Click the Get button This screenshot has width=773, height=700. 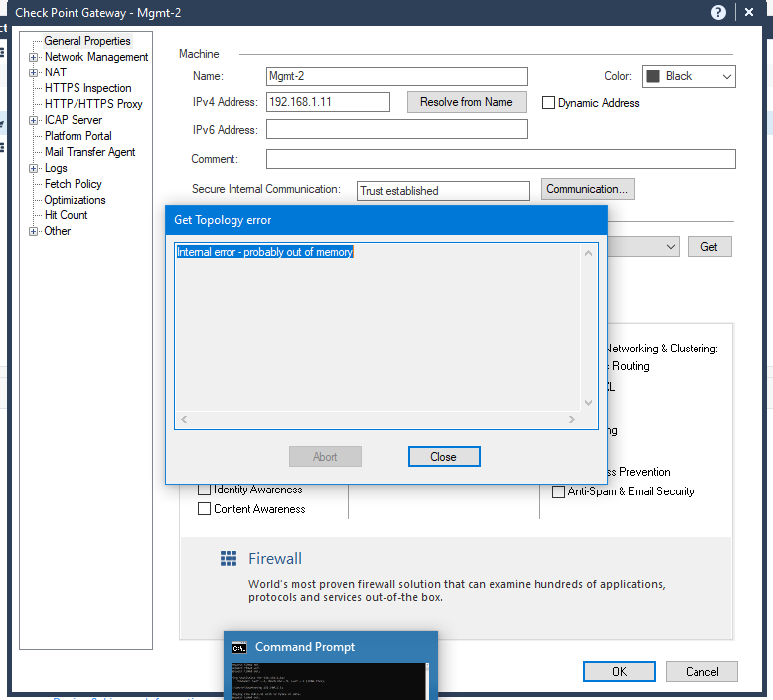[709, 247]
